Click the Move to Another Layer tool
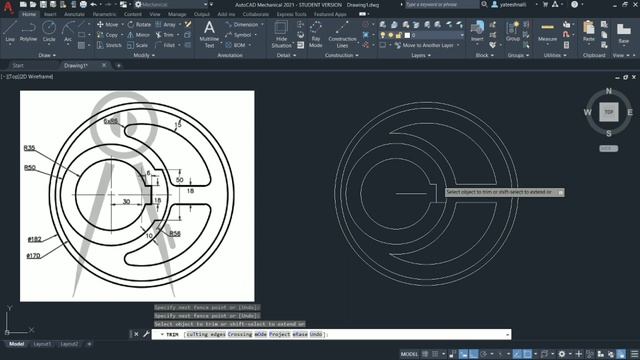Screen dimensions: 640x360 coord(424,45)
